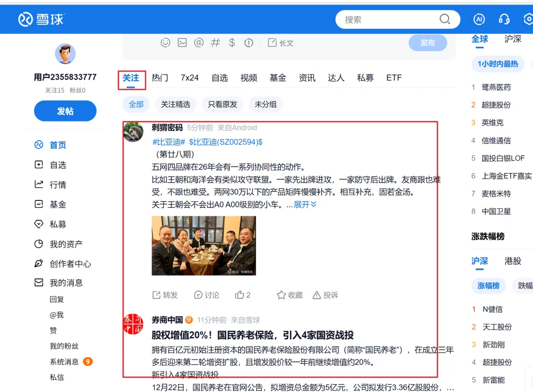The image size is (533, 392).
Task: Open 自选 in the left sidebar
Action: point(50,165)
